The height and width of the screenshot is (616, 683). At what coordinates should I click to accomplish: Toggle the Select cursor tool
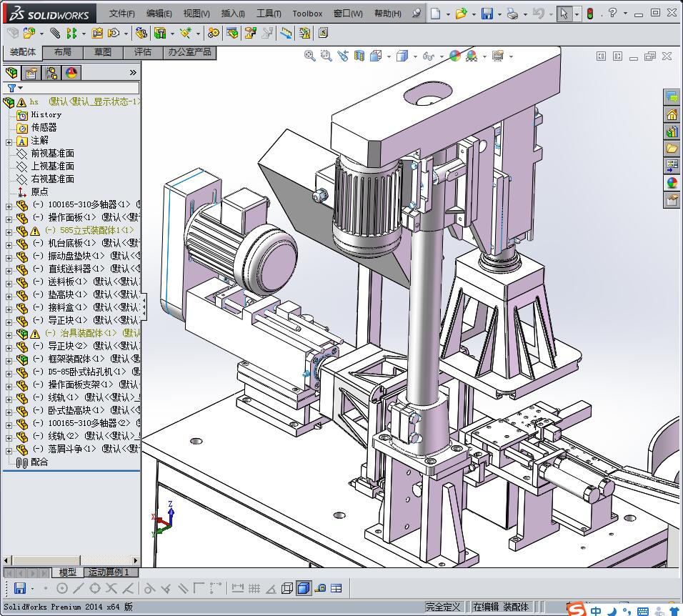[x=564, y=14]
